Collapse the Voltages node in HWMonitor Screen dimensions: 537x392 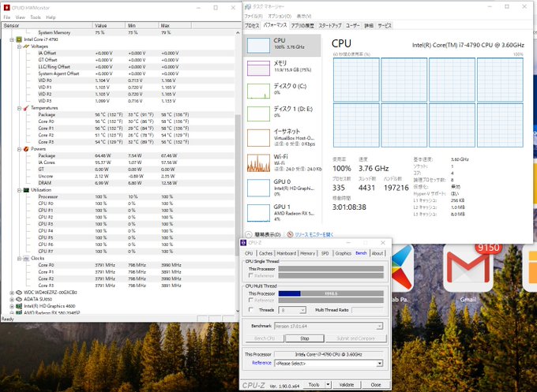pyautogui.click(x=19, y=47)
